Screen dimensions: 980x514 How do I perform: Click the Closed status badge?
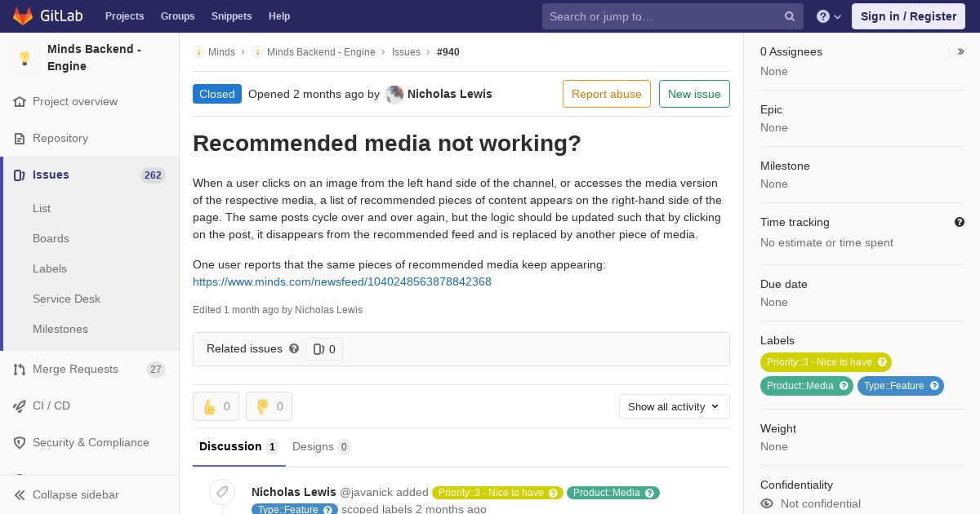pos(217,94)
